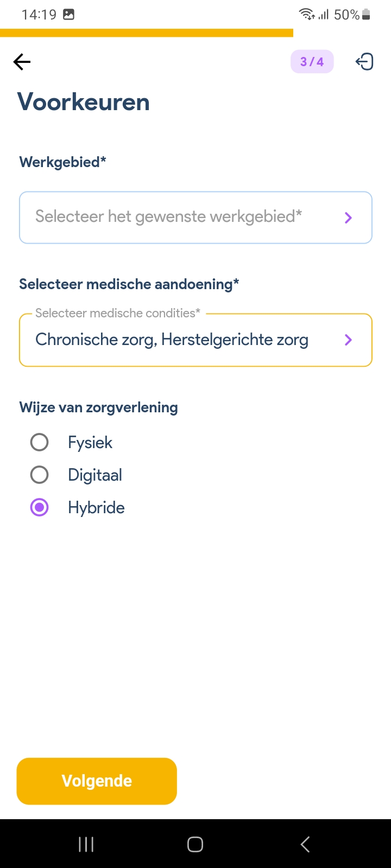Select the Digitaal radio button
Image resolution: width=391 pixels, height=868 pixels.
tap(39, 475)
